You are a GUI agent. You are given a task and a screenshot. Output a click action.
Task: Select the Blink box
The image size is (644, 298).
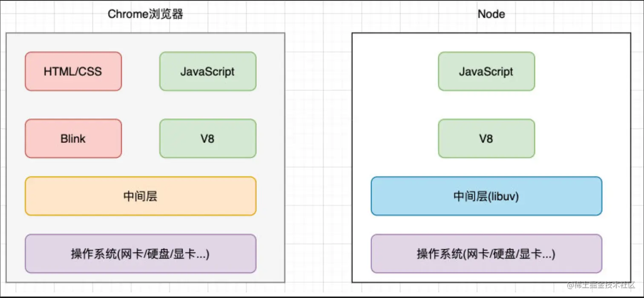(x=73, y=138)
